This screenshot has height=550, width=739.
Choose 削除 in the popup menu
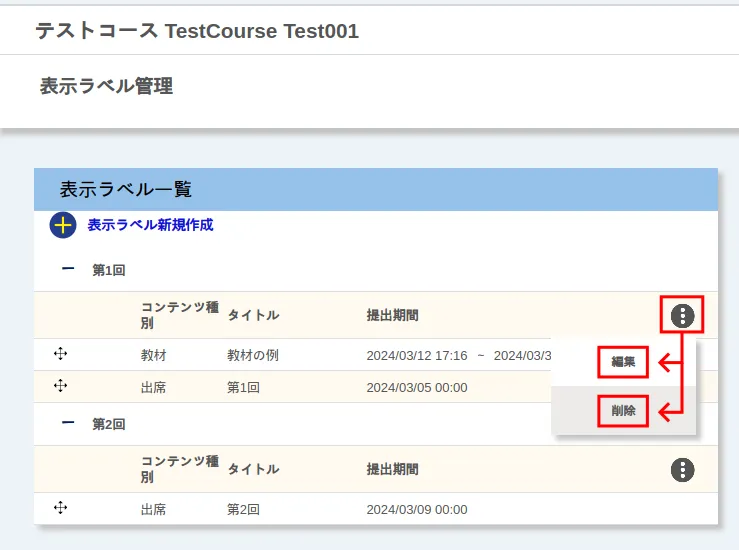click(623, 411)
